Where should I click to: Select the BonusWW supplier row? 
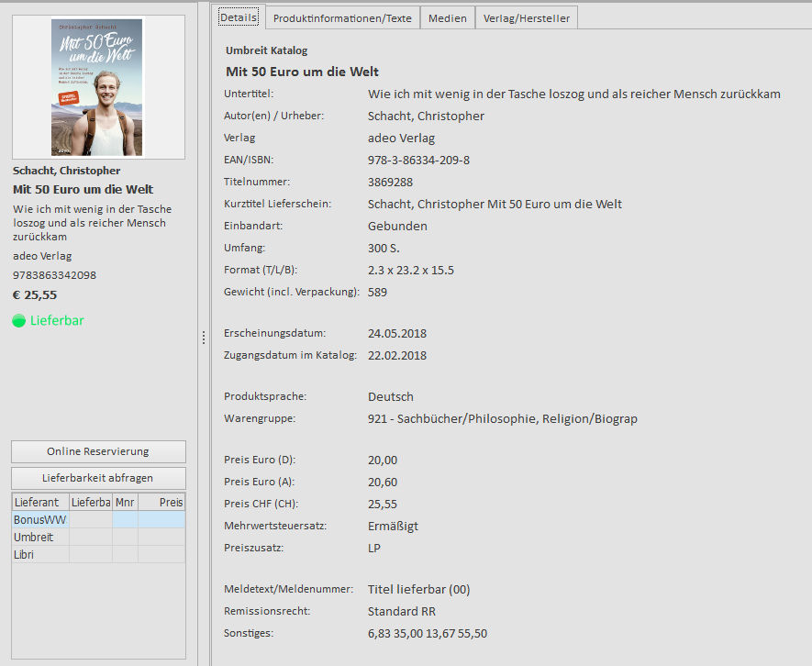click(x=39, y=520)
